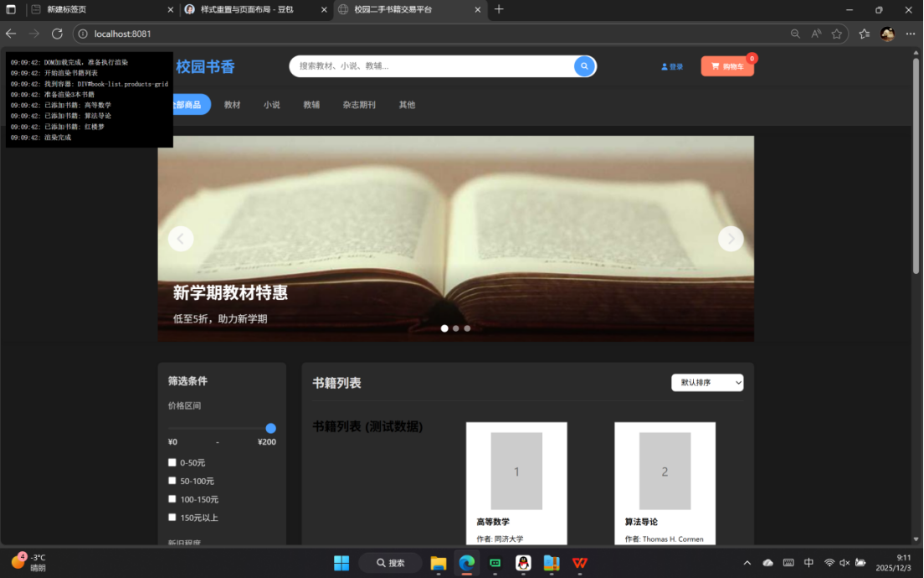This screenshot has width=924, height=578.
Task: Click the browser forward arrow
Action: tap(33, 34)
